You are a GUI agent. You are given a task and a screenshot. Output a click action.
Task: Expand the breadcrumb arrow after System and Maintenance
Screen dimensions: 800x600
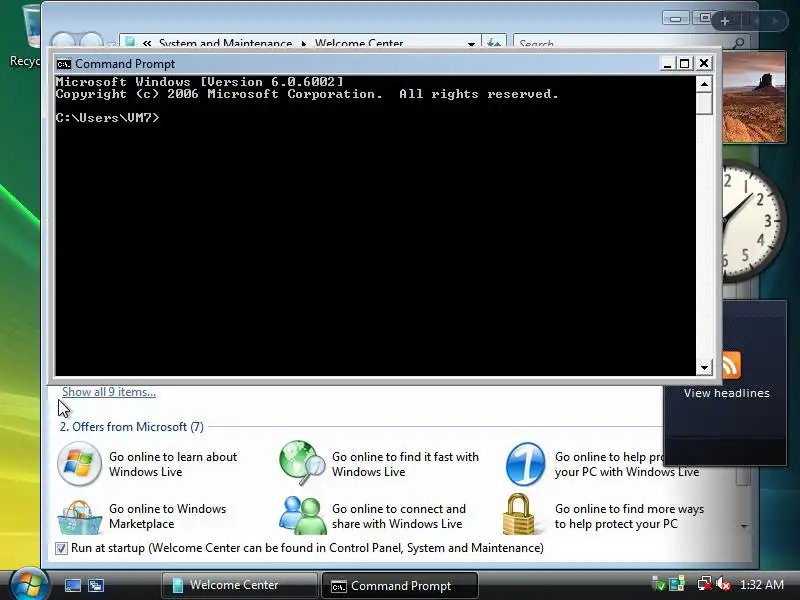[x=304, y=44]
